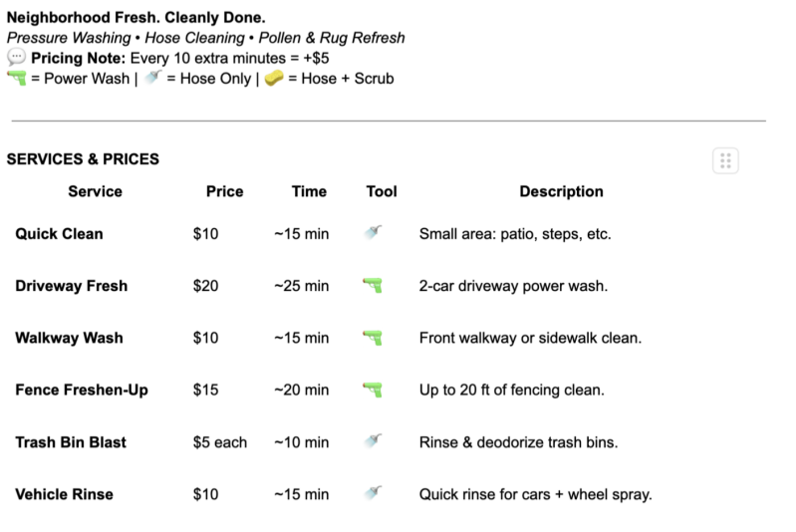796x532 pixels.
Task: Click the table drag handle dots icon
Action: (x=725, y=160)
